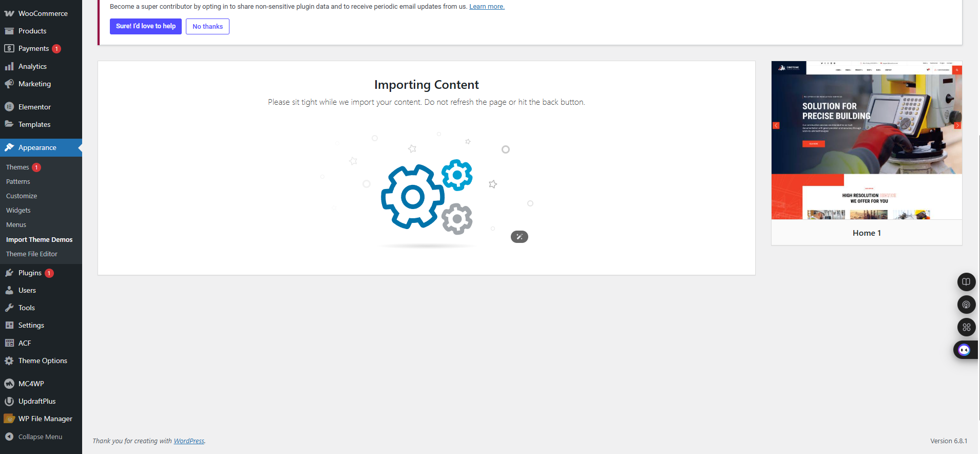Click the Home 1 demo thumbnail

click(867, 140)
